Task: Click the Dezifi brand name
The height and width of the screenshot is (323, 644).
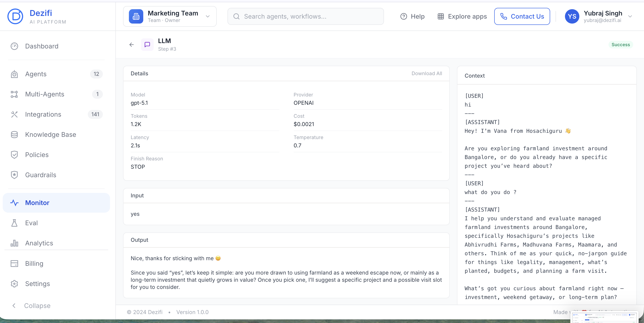Action: click(41, 13)
